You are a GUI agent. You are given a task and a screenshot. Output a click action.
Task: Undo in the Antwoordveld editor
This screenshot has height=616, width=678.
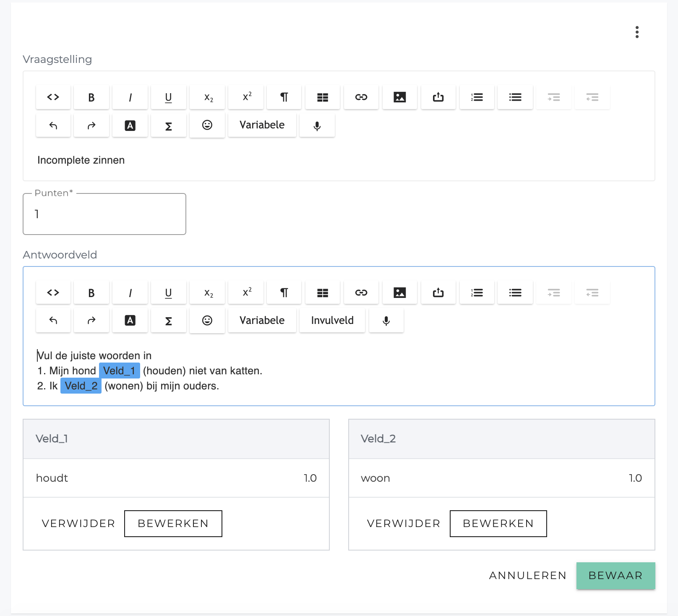pyautogui.click(x=53, y=321)
